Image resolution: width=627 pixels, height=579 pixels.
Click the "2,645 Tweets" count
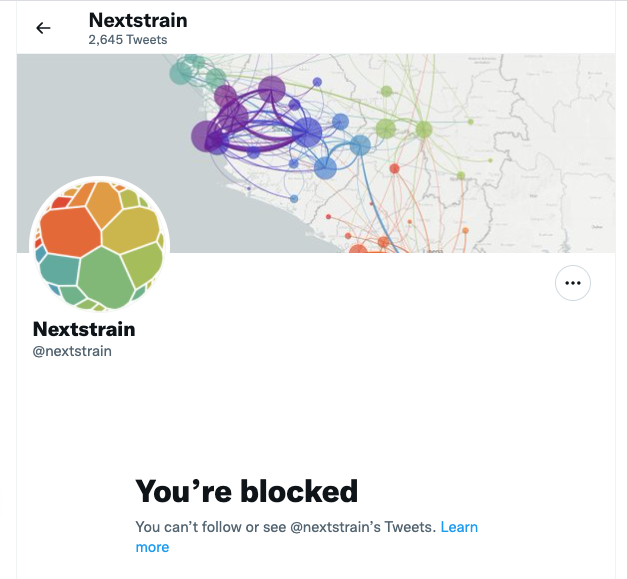pyautogui.click(x=127, y=40)
